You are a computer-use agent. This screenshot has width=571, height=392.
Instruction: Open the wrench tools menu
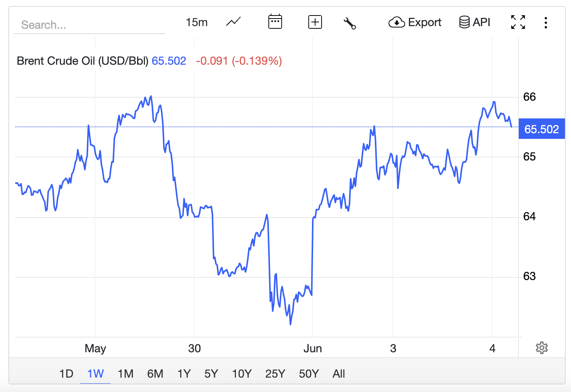click(x=349, y=23)
